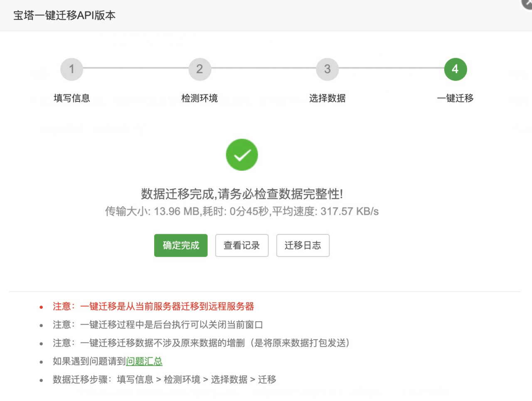This screenshot has height=401, width=532.
Task: Select the 填写信息 step label
Action: point(71,98)
